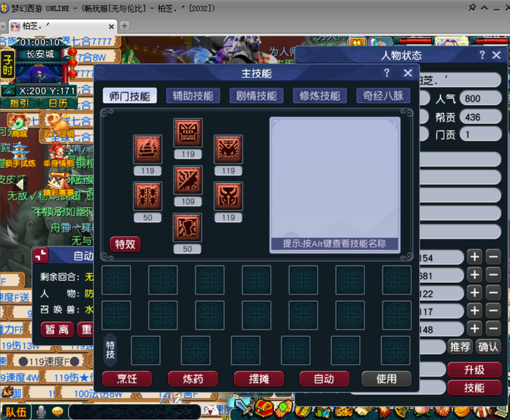
Task: Click the chat message input field
Action: click(135, 412)
